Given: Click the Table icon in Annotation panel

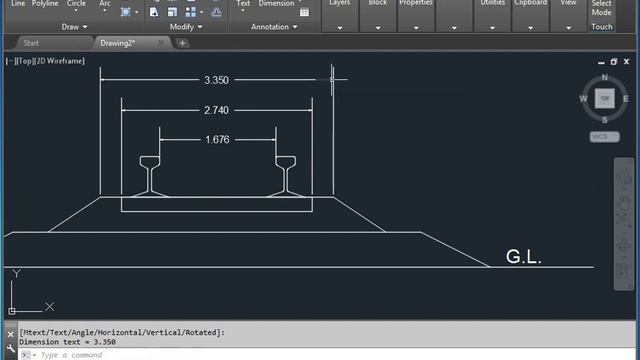Looking at the screenshot, I should tap(304, 12).
